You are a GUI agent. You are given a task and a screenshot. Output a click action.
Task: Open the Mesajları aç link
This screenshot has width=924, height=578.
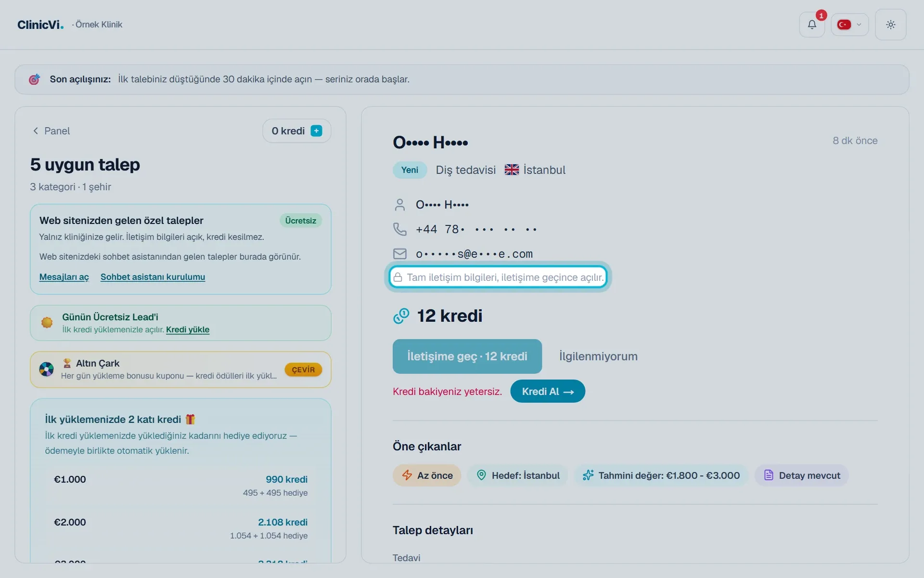[x=64, y=277]
